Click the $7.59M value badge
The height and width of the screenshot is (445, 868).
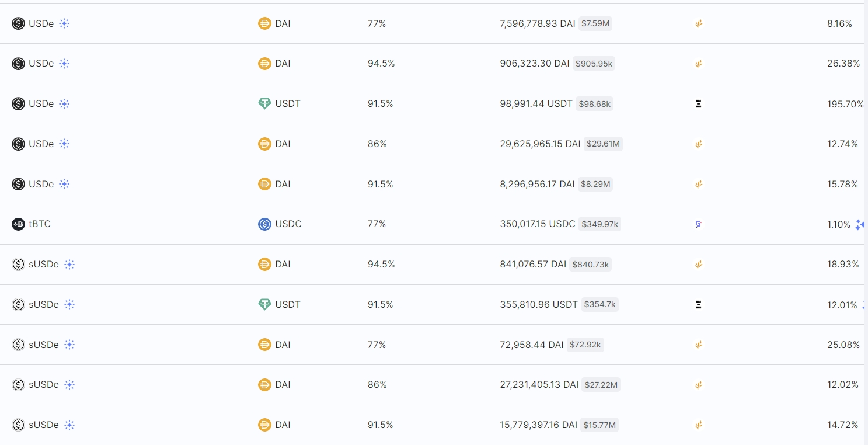[595, 24]
